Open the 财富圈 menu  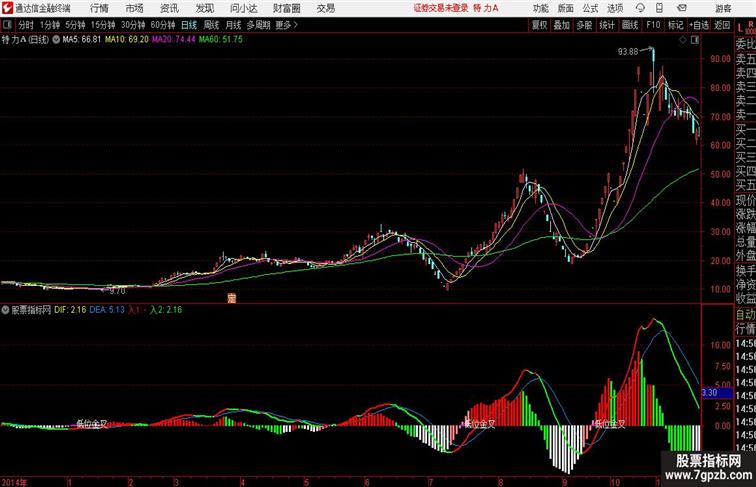tap(286, 8)
